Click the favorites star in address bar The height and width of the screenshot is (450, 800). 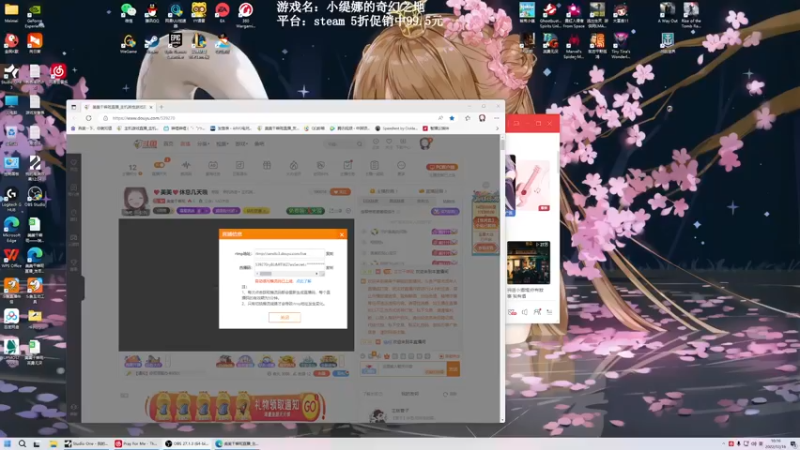pyautogui.click(x=452, y=118)
